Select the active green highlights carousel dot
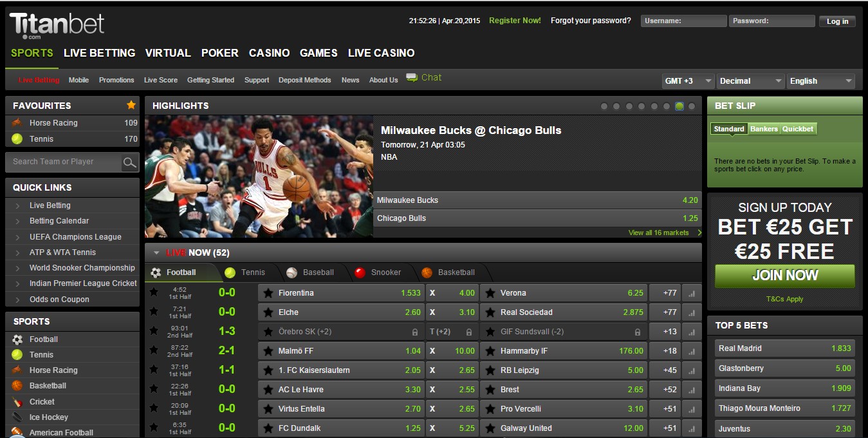This screenshot has width=868, height=438. pyautogui.click(x=679, y=106)
